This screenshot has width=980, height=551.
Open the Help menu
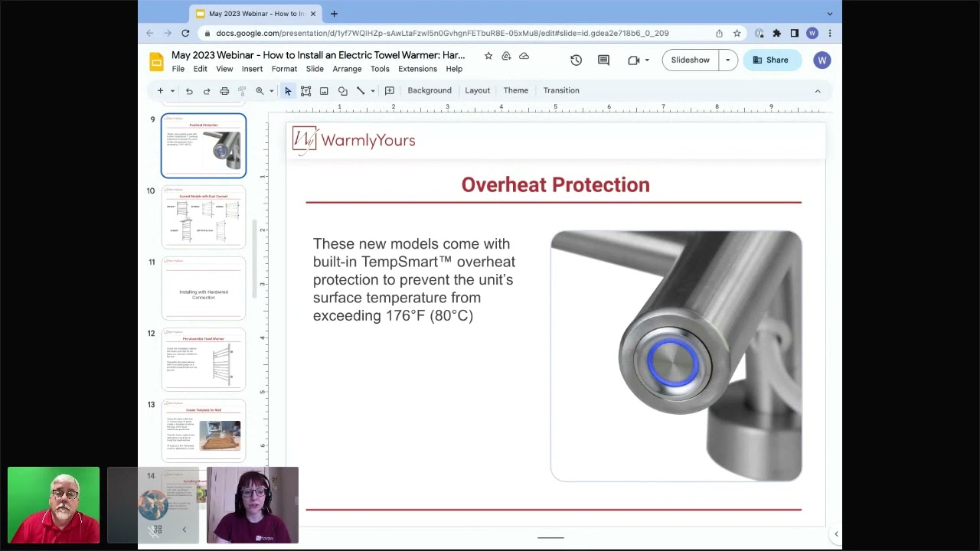click(x=454, y=69)
